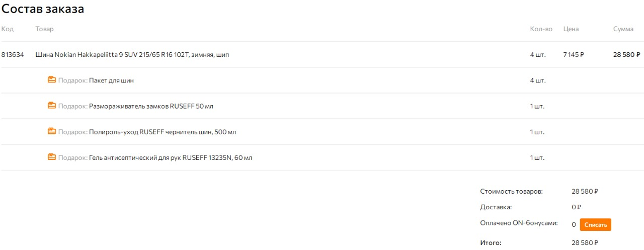Click the gift icon beside Пакет для шин
The height and width of the screenshot is (250, 644).
point(52,80)
